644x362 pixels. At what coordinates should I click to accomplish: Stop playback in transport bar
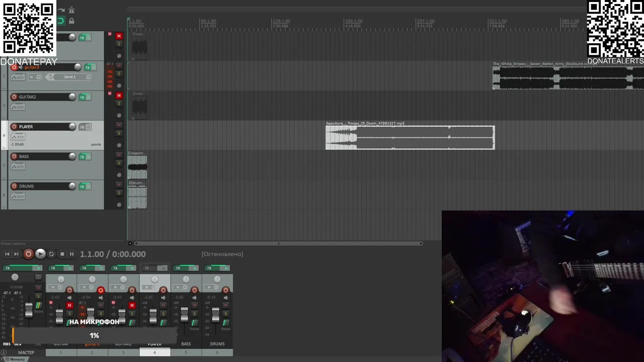[x=62, y=254]
